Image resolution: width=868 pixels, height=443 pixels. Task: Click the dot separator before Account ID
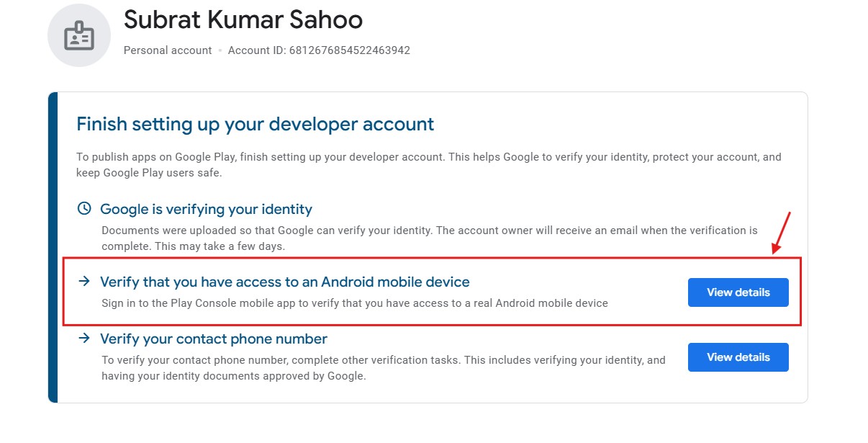pos(220,51)
